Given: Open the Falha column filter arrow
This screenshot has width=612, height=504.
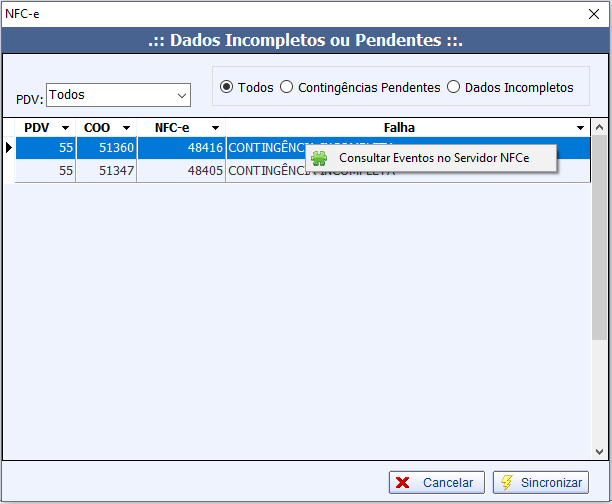Looking at the screenshot, I should [581, 128].
